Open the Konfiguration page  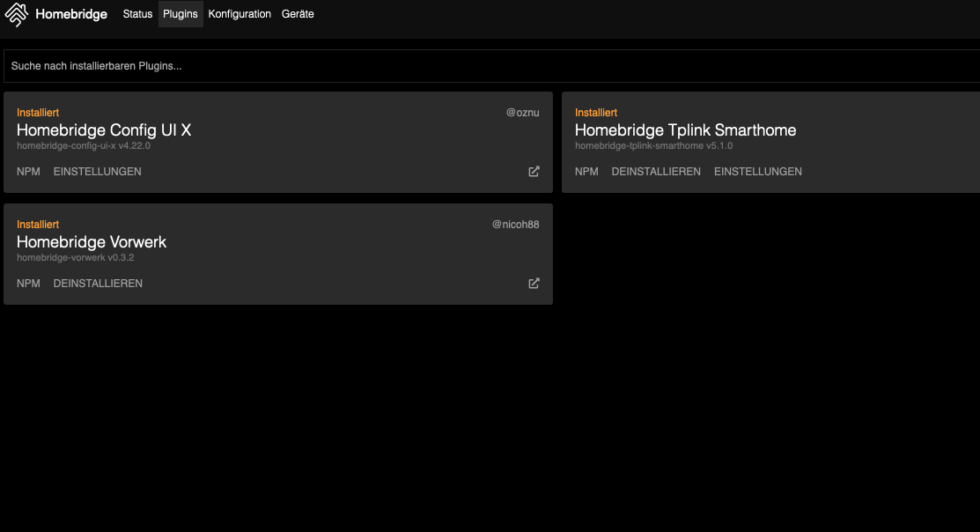click(x=239, y=14)
